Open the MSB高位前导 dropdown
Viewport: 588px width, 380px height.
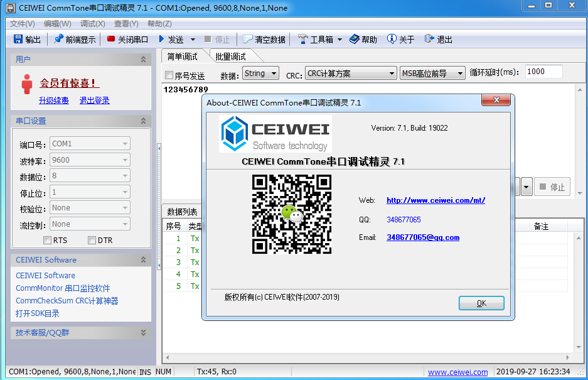tap(432, 73)
